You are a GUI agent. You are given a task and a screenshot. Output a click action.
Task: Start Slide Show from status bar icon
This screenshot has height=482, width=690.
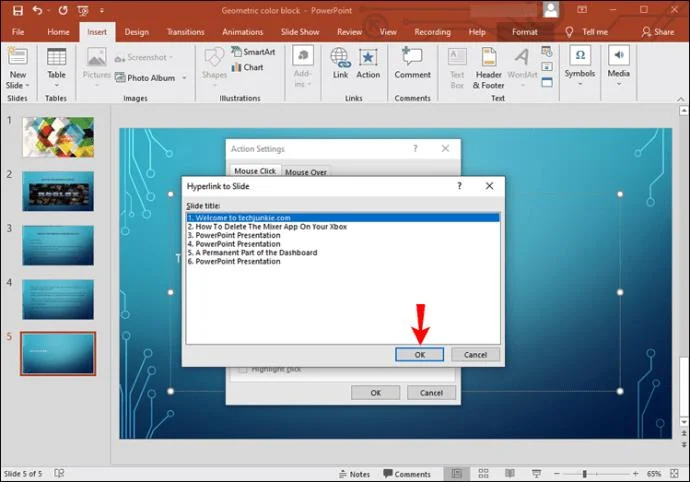pyautogui.click(x=536, y=474)
